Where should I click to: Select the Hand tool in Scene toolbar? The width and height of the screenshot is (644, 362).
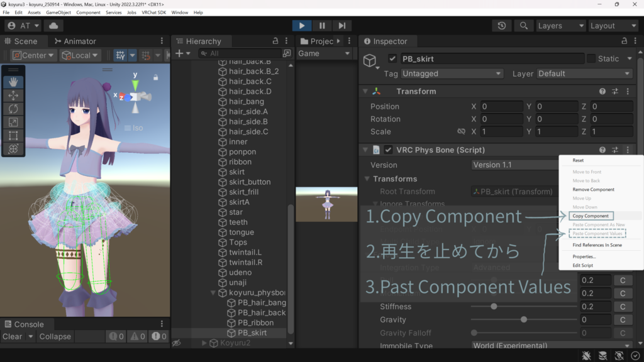click(13, 82)
